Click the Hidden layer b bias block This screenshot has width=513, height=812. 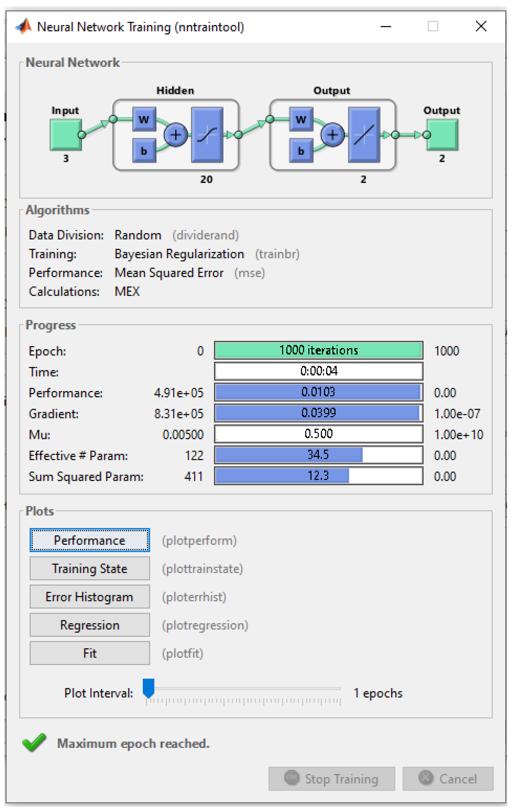tap(144, 151)
